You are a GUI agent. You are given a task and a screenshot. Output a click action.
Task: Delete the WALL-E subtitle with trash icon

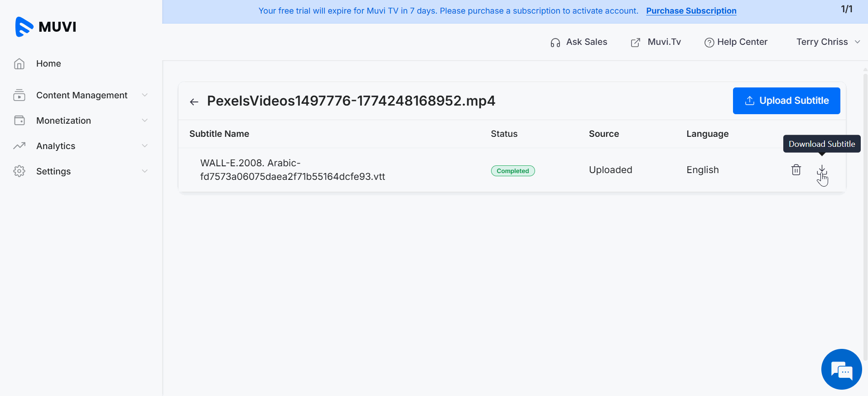coord(796,170)
